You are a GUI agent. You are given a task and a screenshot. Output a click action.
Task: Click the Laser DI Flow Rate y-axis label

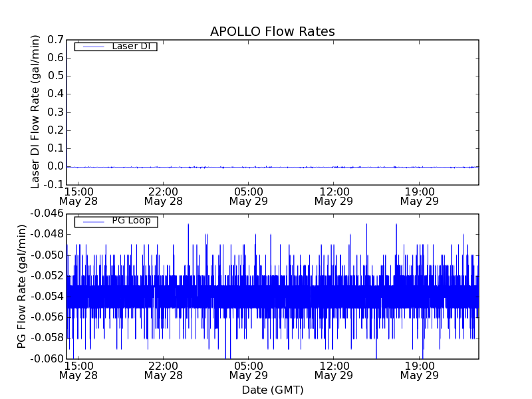coord(36,112)
